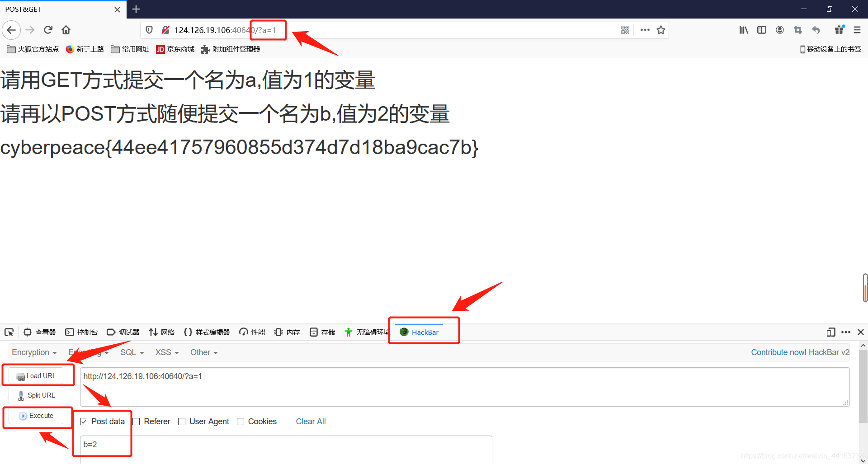
Task: Select the element picker tool in devtools
Action: pyautogui.click(x=9, y=332)
